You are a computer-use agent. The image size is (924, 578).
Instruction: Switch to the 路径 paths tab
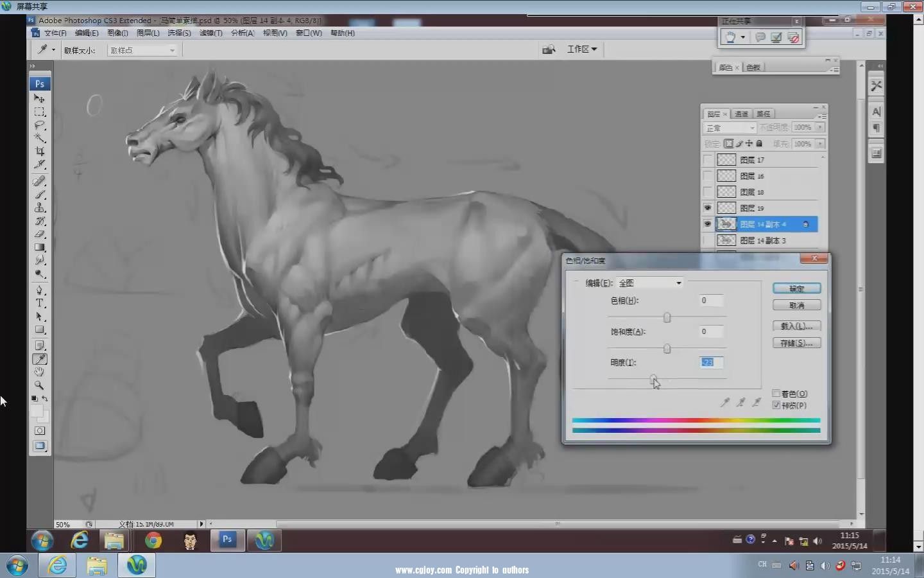point(763,114)
